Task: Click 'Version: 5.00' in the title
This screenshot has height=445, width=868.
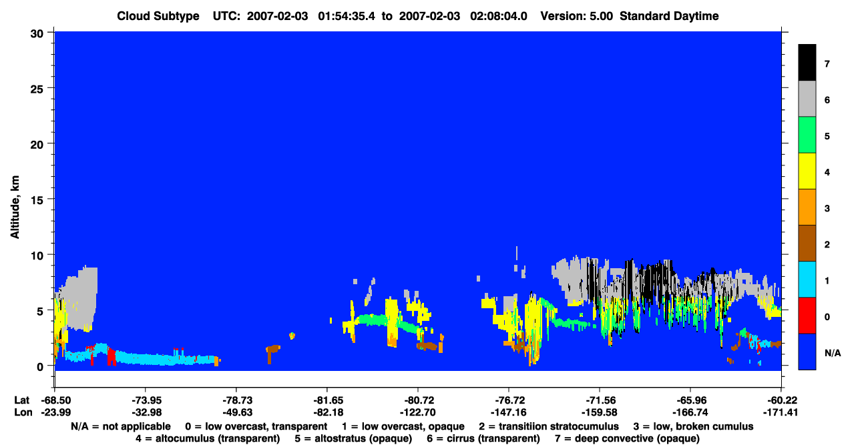Action: pyautogui.click(x=577, y=16)
